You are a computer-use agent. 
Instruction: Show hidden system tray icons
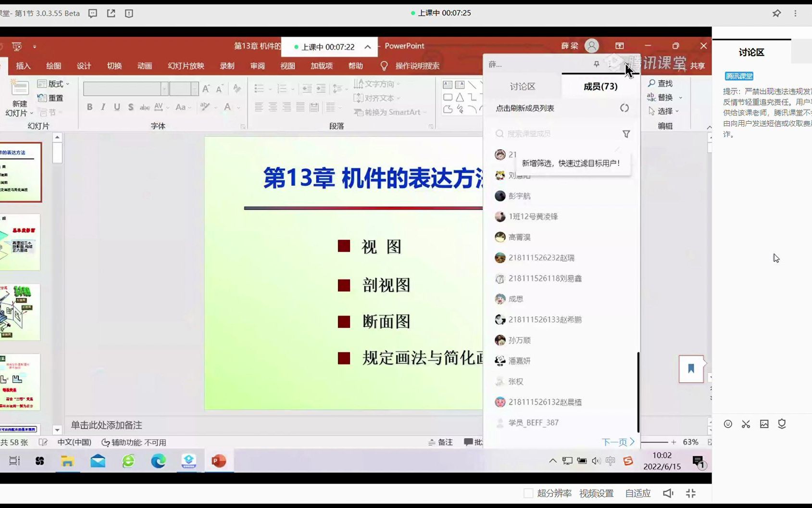point(552,461)
